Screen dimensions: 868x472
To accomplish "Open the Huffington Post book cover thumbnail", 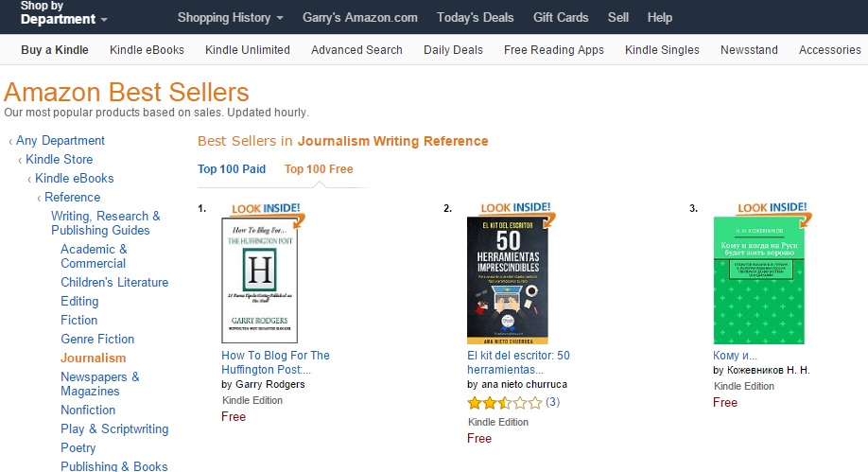I will point(260,280).
